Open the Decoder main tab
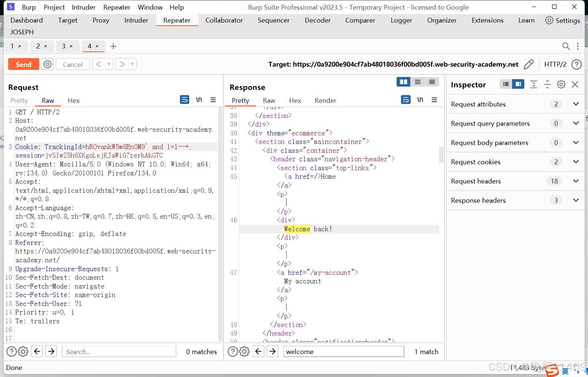 [x=318, y=20]
